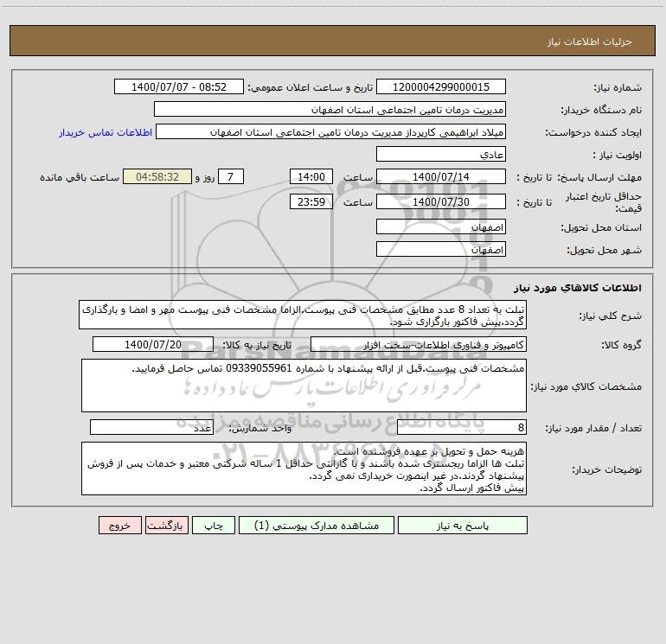
Task: Click the اولویت نیاز label
Action: (618, 156)
